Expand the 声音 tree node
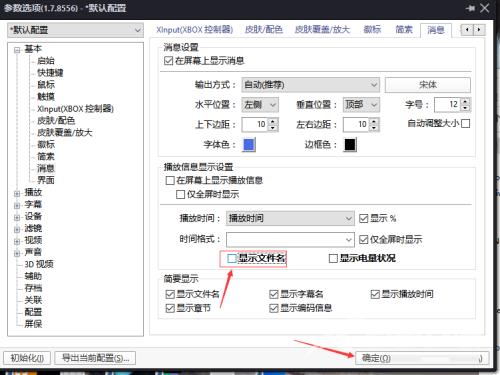The height and width of the screenshot is (375, 500). coord(17,253)
